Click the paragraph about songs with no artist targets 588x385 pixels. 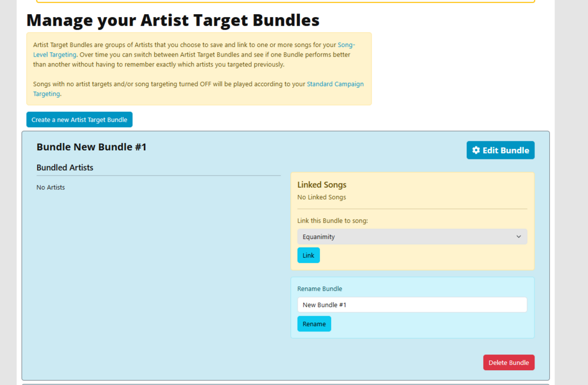click(x=198, y=89)
